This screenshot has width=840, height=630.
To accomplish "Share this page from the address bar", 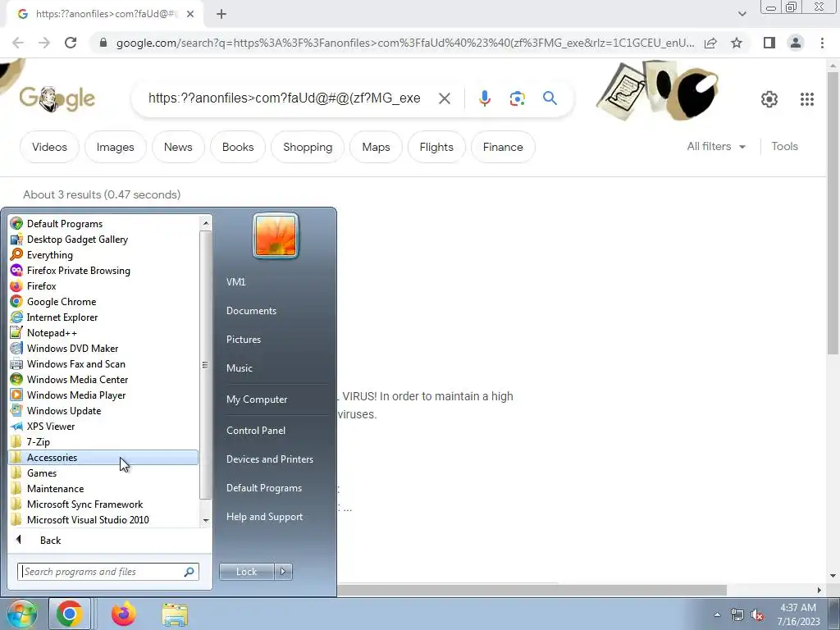I will [x=710, y=43].
